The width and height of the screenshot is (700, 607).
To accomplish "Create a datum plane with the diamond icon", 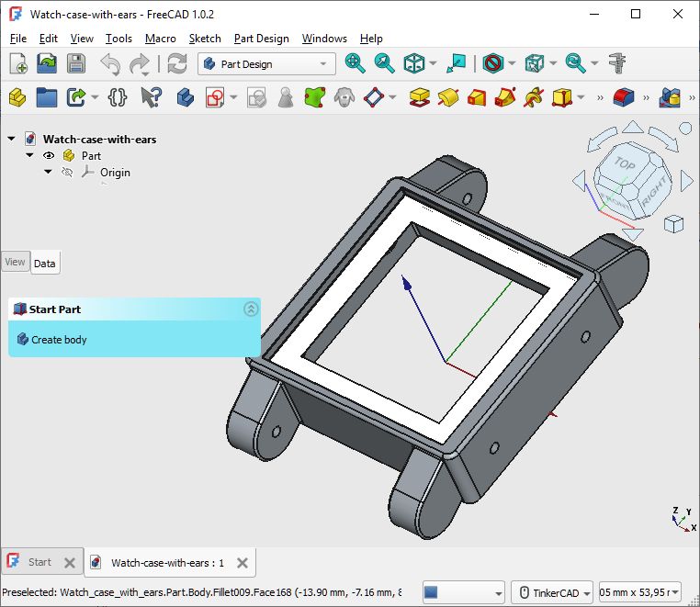I will (x=374, y=97).
